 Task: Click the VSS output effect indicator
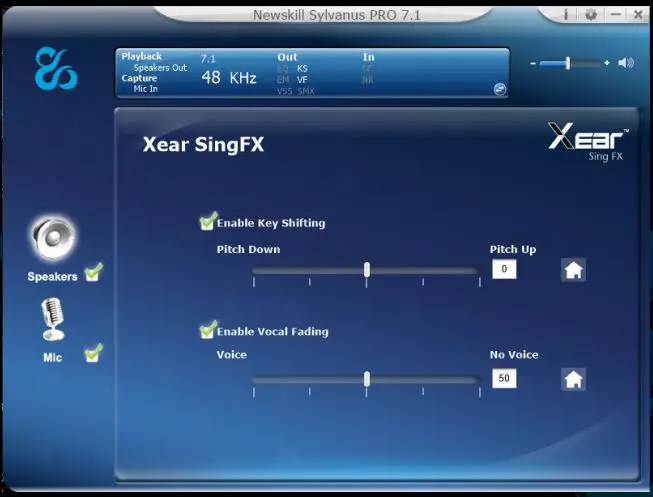tap(284, 91)
